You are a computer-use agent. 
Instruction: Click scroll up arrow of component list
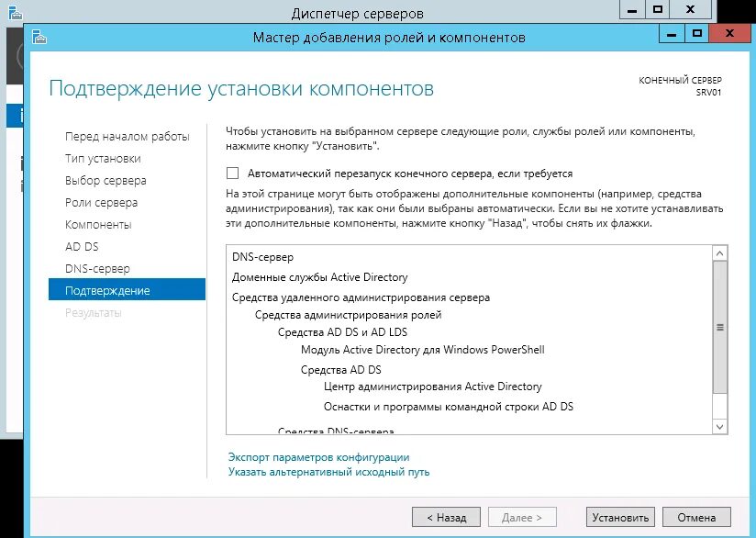click(720, 252)
